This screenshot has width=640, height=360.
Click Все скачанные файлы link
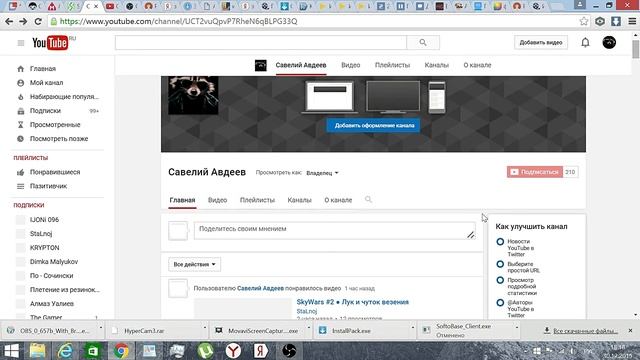point(585,331)
